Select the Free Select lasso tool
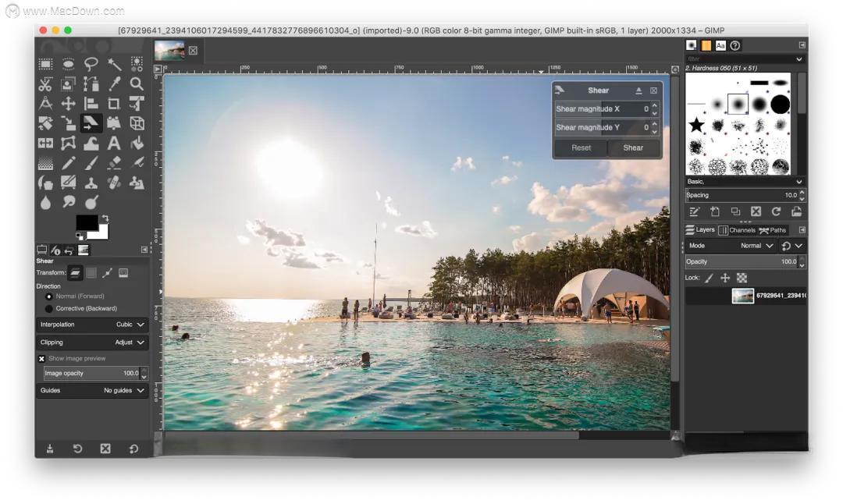The width and height of the screenshot is (843, 504). [x=91, y=64]
